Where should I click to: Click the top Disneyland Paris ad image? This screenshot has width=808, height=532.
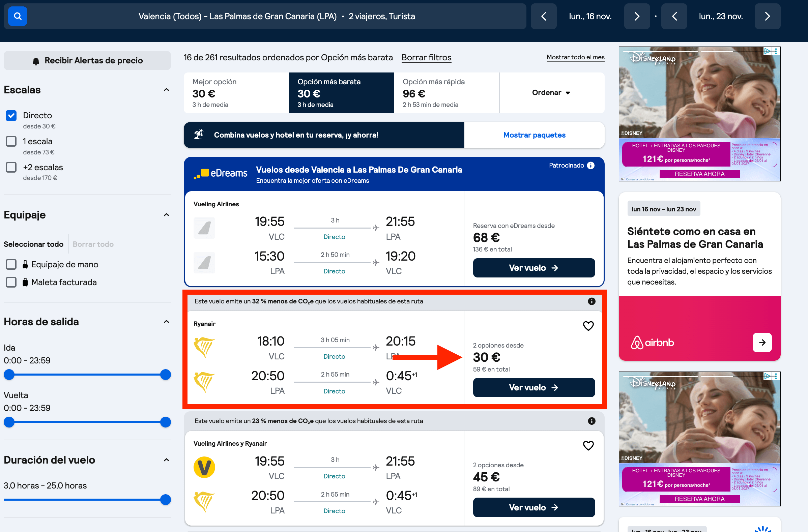click(699, 92)
